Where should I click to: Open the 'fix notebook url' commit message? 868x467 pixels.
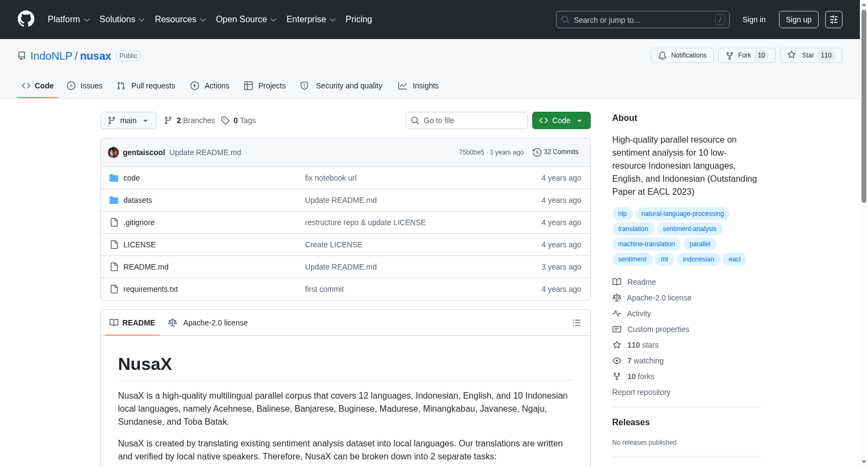pyautogui.click(x=330, y=178)
